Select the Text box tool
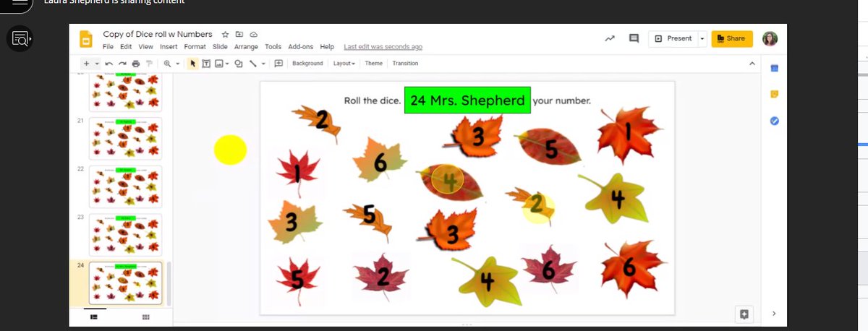Screen dimensions: 868x331 (206, 64)
